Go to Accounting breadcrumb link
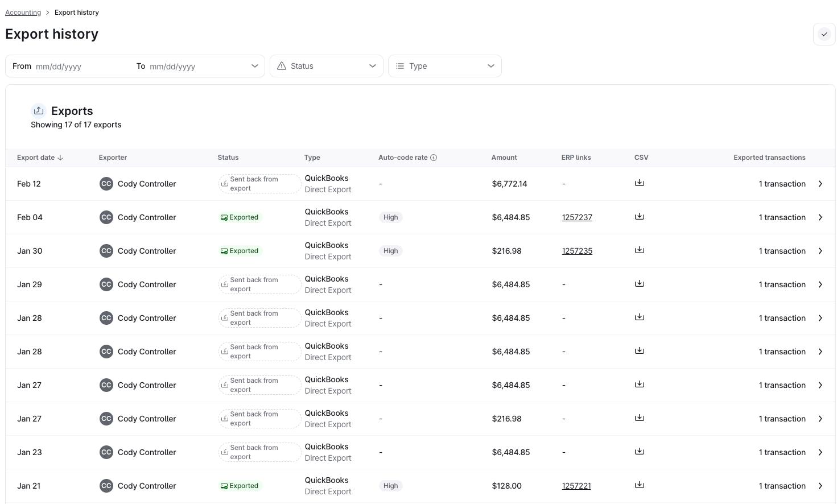Image resolution: width=837 pixels, height=504 pixels. coord(23,13)
